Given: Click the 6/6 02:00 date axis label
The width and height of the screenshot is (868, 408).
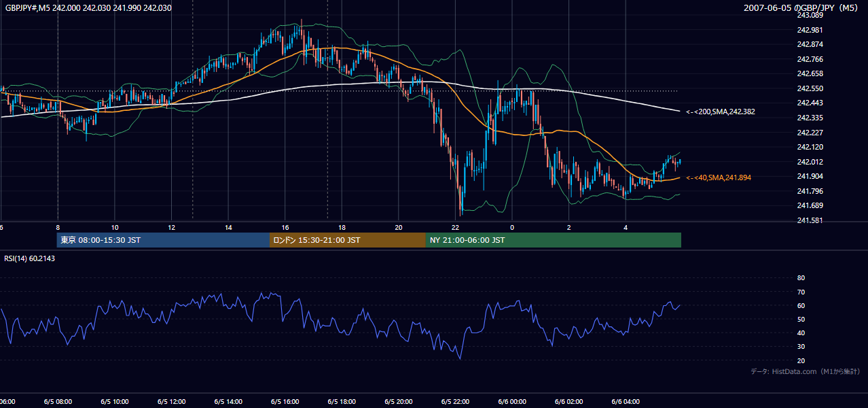Looking at the screenshot, I should (569, 402).
